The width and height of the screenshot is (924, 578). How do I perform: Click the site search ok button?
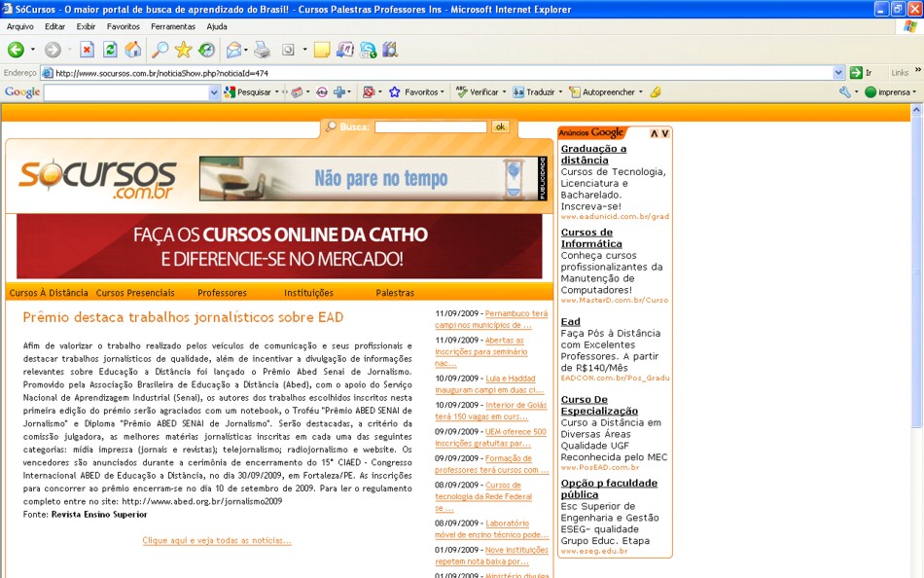click(500, 126)
